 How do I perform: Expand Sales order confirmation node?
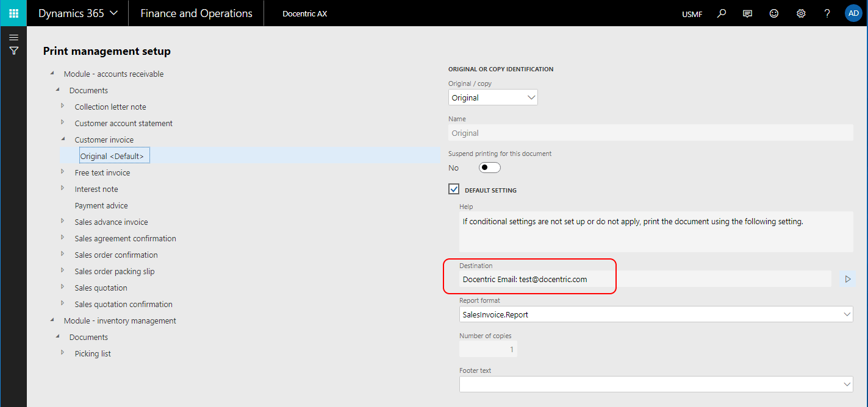click(62, 254)
